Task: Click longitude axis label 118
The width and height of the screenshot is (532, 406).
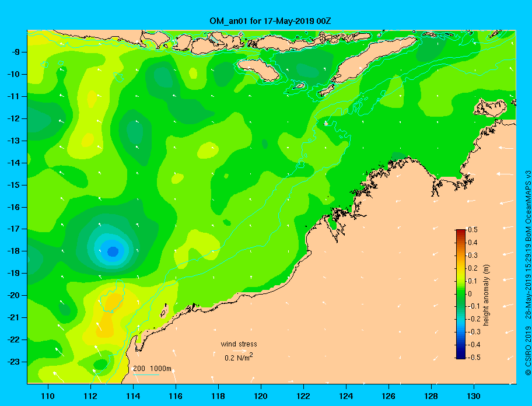Action: click(218, 396)
